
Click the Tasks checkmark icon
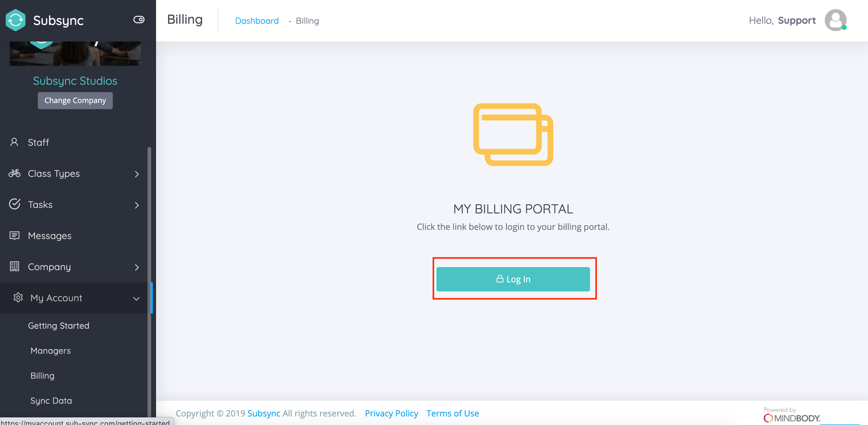[x=15, y=204]
